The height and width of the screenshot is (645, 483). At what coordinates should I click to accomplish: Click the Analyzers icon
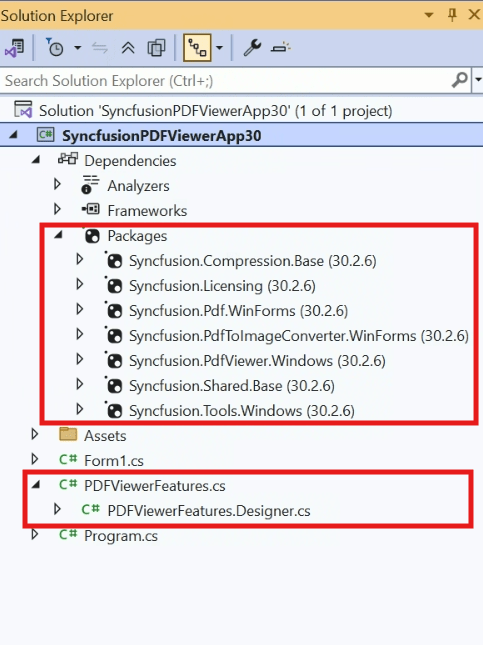(x=90, y=184)
